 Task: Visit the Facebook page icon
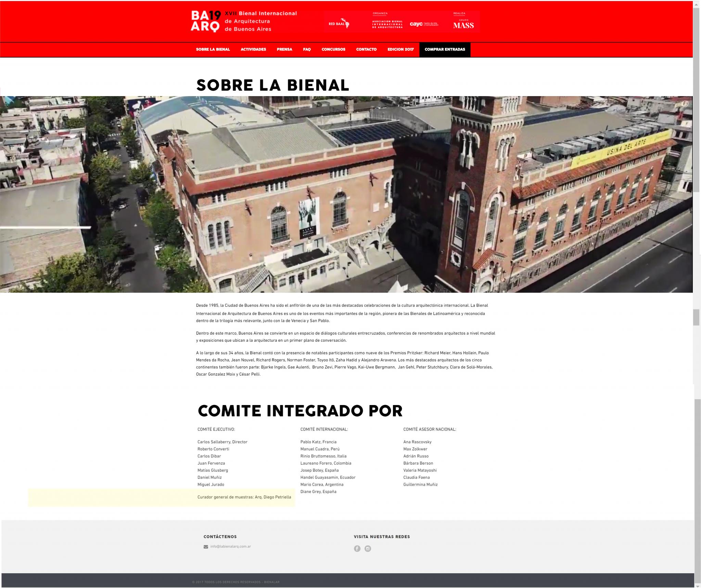point(357,549)
